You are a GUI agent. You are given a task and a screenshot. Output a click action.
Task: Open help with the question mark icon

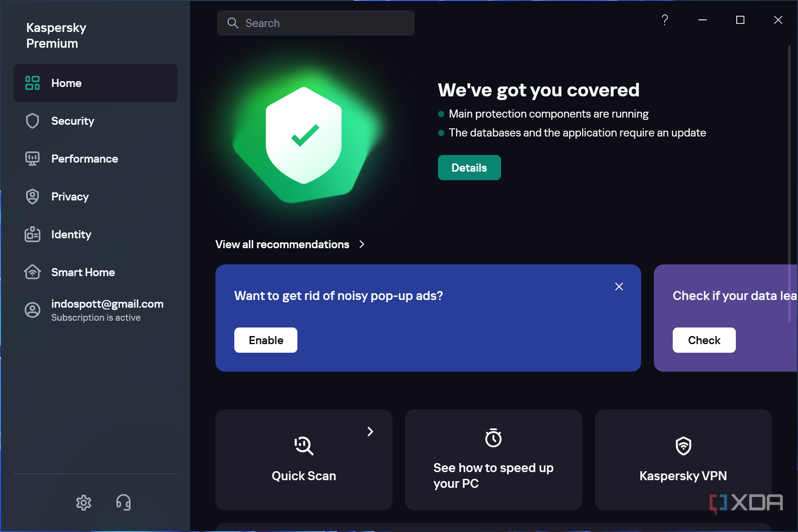click(665, 20)
